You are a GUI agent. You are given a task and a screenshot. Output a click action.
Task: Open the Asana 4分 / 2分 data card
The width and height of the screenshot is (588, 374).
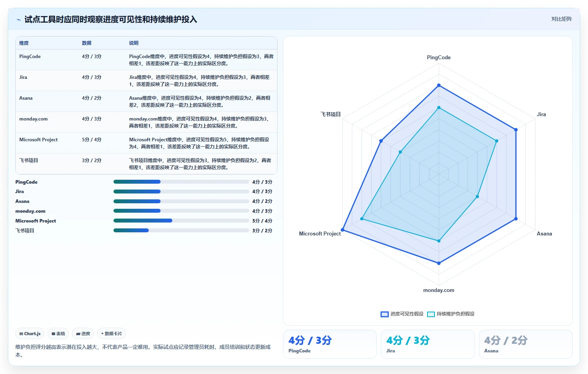(x=526, y=344)
